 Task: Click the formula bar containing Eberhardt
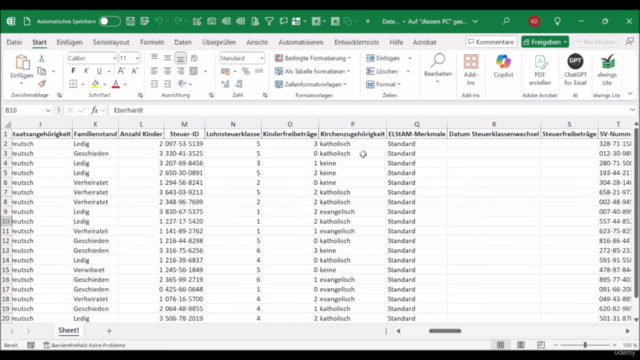click(x=369, y=110)
